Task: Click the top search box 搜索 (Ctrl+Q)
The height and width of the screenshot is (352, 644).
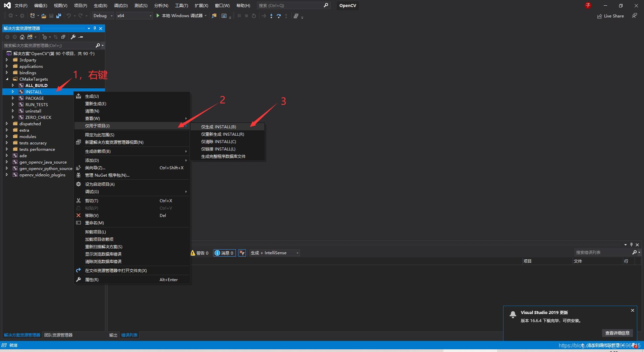Action: (293, 6)
